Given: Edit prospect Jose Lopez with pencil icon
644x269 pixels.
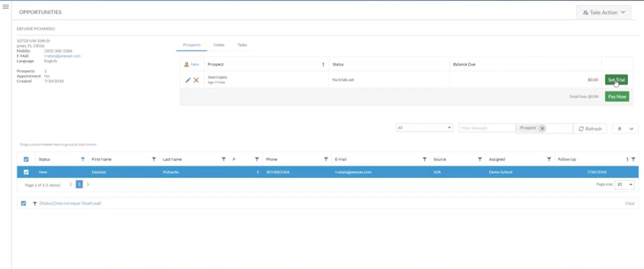Looking at the screenshot, I should tap(188, 80).
